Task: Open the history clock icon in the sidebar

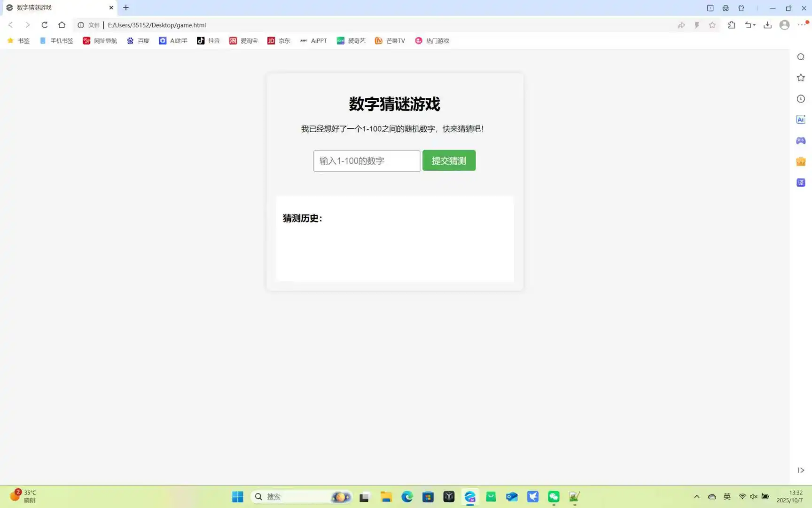Action: point(801,99)
